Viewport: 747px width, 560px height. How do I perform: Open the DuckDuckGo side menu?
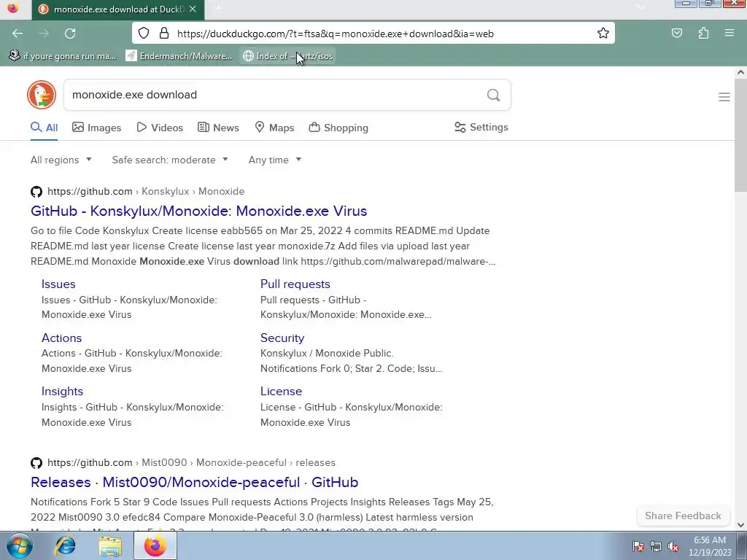pos(724,97)
